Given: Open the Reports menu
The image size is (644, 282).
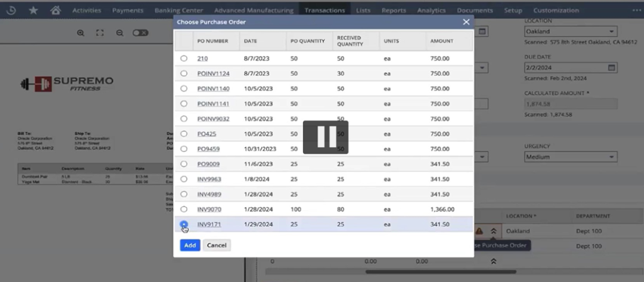Looking at the screenshot, I should (x=394, y=10).
